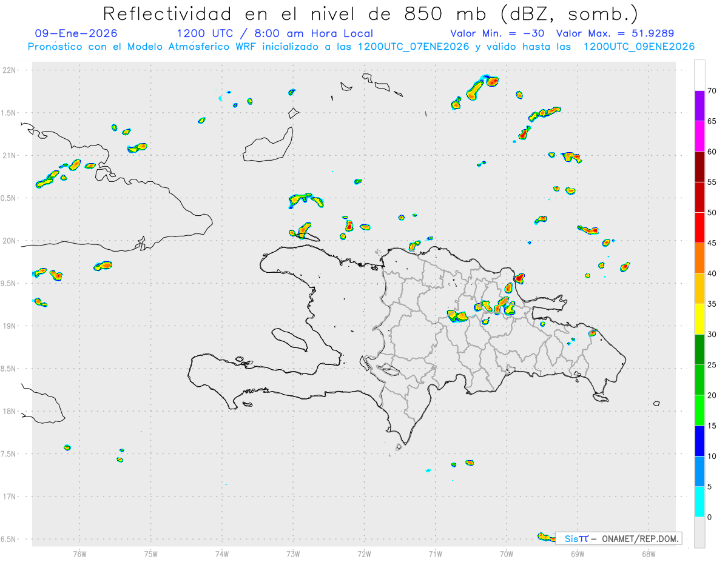
Task: Click the '25' value on the color scale
Action: [x=712, y=365]
